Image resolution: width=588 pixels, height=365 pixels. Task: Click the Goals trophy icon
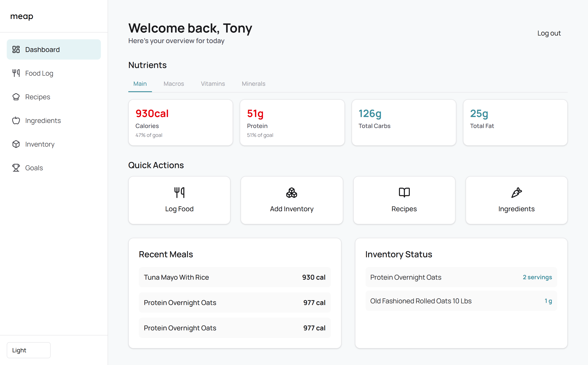(x=16, y=168)
